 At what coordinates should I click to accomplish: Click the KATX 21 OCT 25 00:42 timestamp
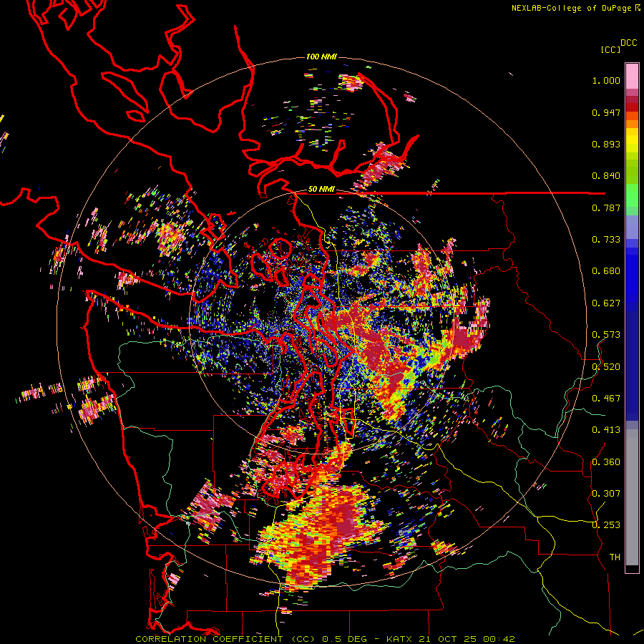[451, 639]
